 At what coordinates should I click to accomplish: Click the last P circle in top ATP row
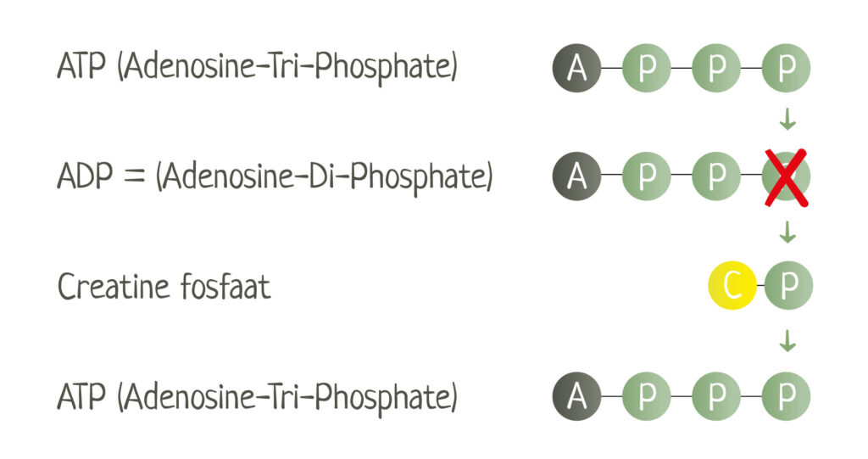[x=786, y=68]
